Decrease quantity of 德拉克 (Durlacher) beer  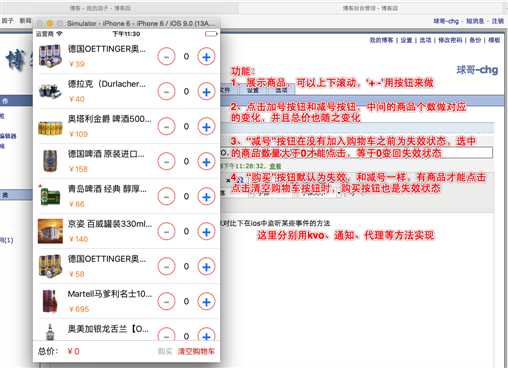pyautogui.click(x=166, y=92)
